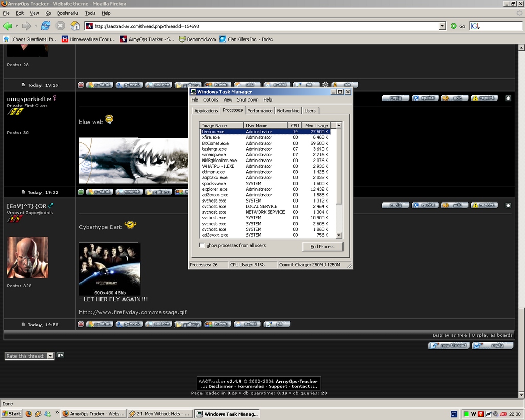Open the Firefly Serenity image thumbnail
This screenshot has height=420, width=525.
pyautogui.click(x=110, y=269)
